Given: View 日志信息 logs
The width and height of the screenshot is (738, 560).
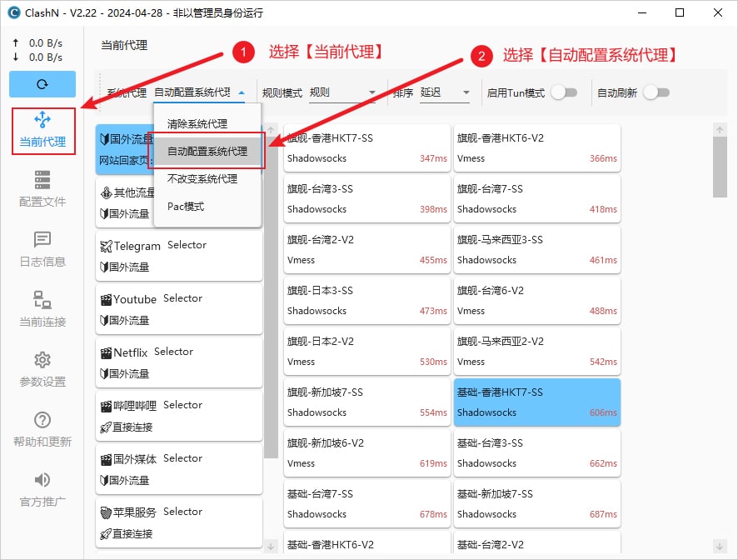Looking at the screenshot, I should [42, 247].
